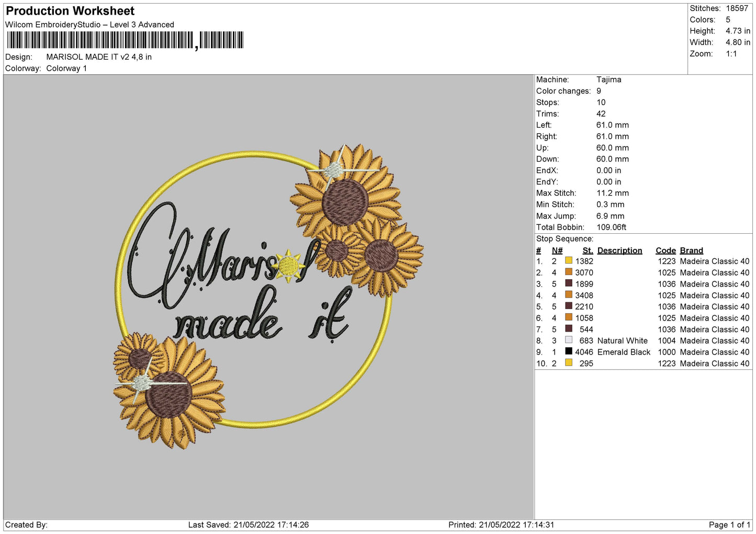
Task: Click the Height value 4.73 in
Action: click(x=738, y=31)
